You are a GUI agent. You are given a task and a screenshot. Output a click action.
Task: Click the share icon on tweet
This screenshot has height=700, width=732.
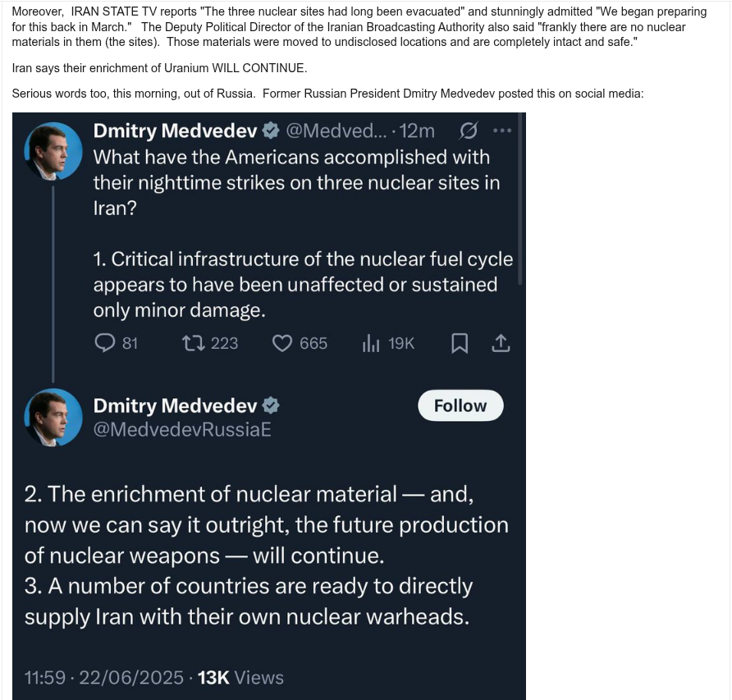click(x=501, y=343)
